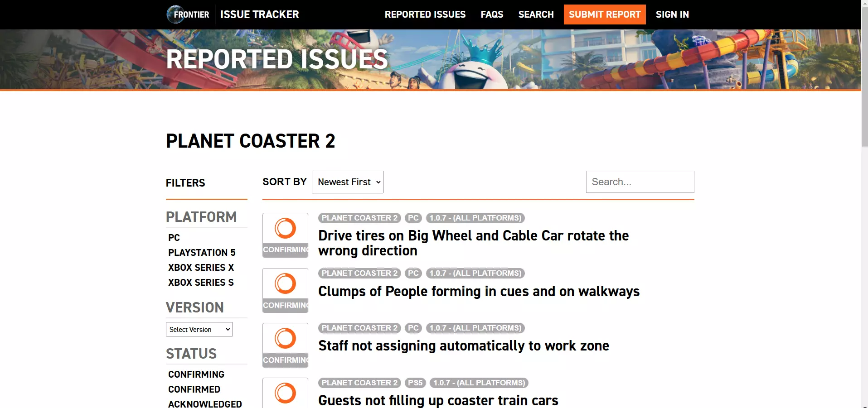The image size is (868, 408).
Task: Open the Frontier logo home link
Action: [188, 14]
